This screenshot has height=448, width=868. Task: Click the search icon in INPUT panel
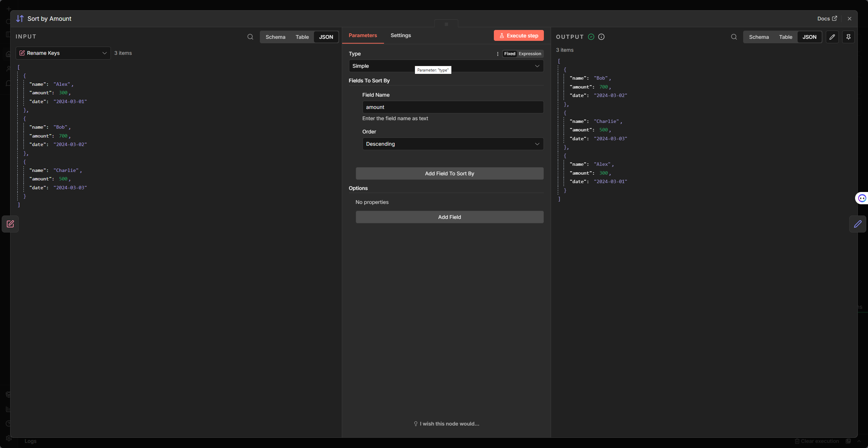pyautogui.click(x=250, y=37)
